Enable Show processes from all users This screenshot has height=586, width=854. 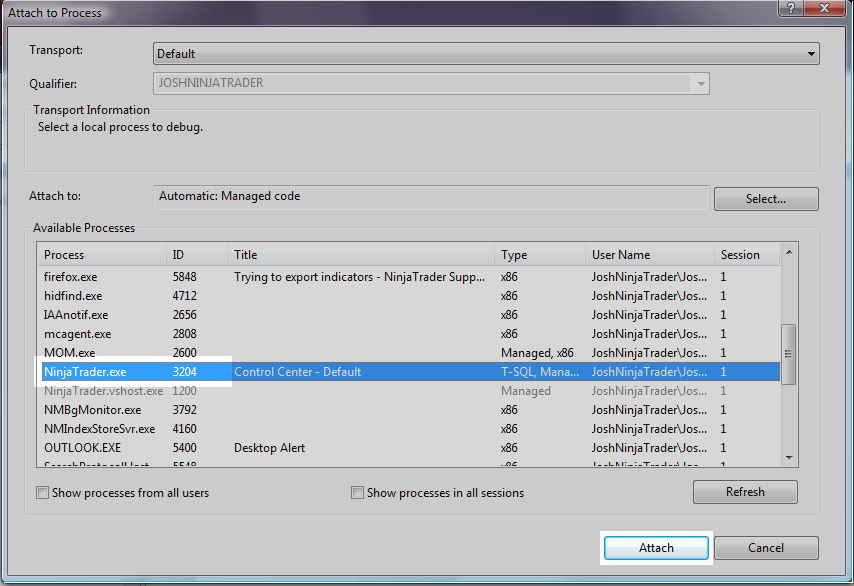click(42, 492)
